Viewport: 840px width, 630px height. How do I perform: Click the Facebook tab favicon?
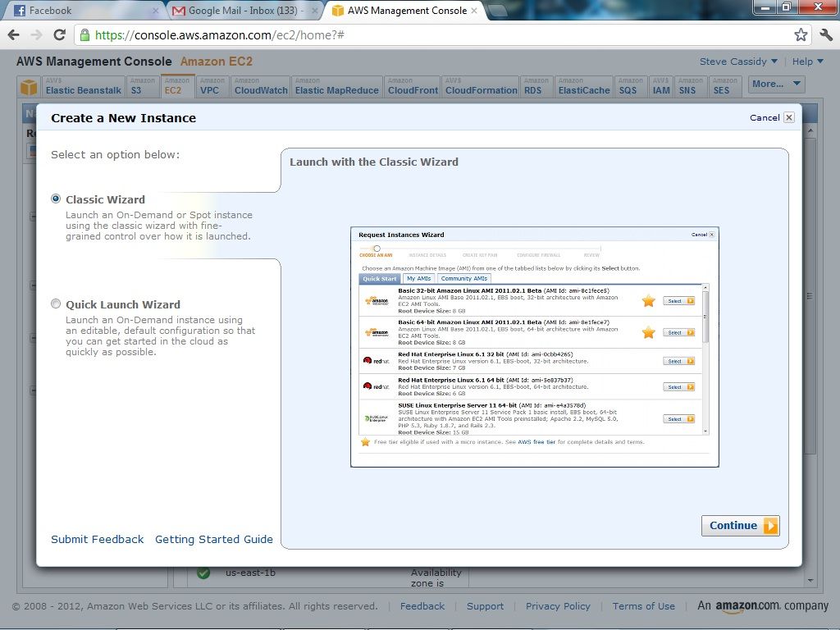click(20, 11)
